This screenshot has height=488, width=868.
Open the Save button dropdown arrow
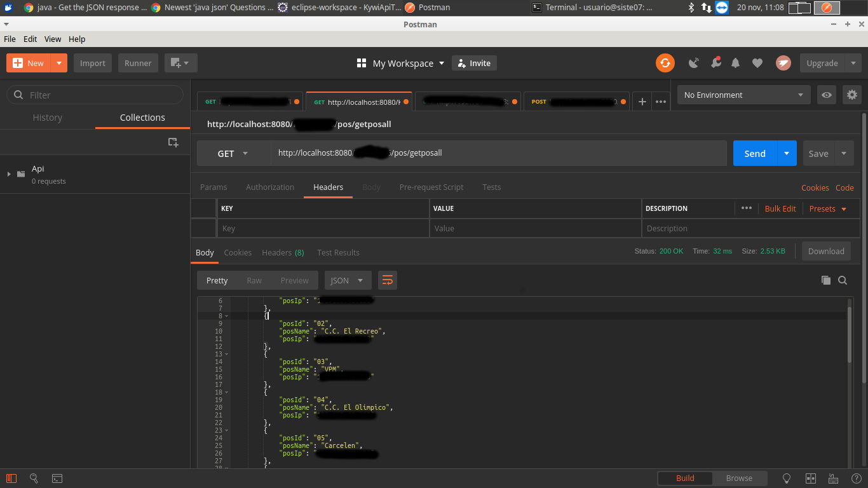coord(844,153)
